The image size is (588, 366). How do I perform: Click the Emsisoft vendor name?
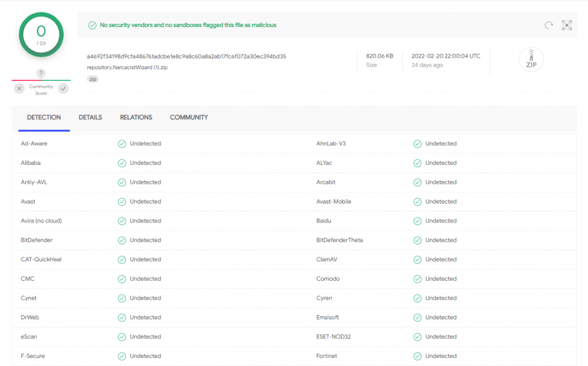pos(328,318)
